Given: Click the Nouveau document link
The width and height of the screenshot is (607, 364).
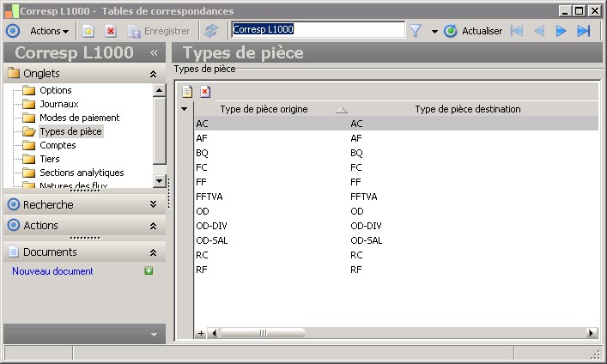Looking at the screenshot, I should point(52,271).
